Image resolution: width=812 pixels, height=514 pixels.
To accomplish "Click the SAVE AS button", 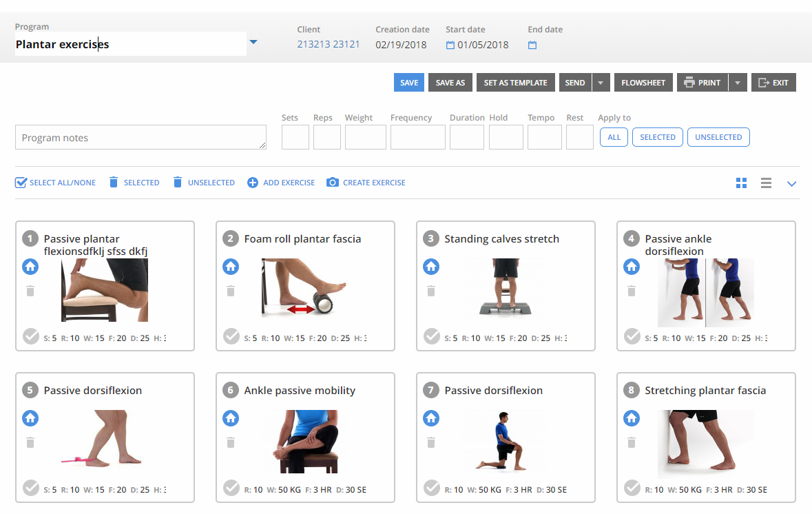I will [450, 83].
